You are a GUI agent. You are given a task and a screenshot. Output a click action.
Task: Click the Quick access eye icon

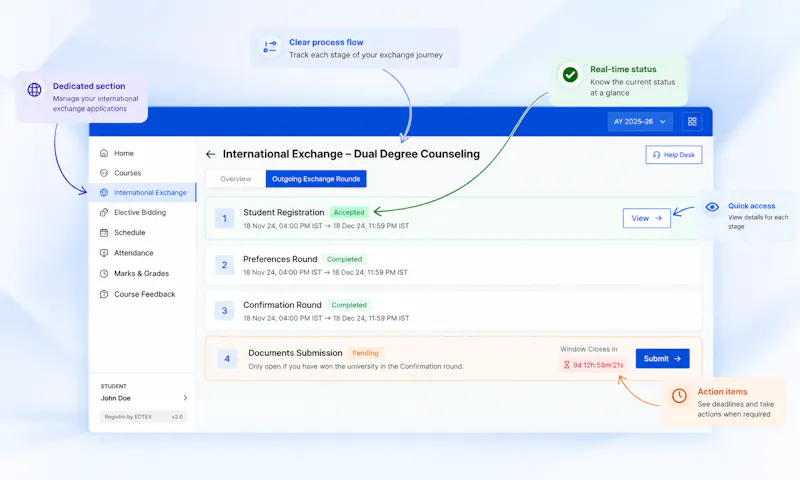712,207
